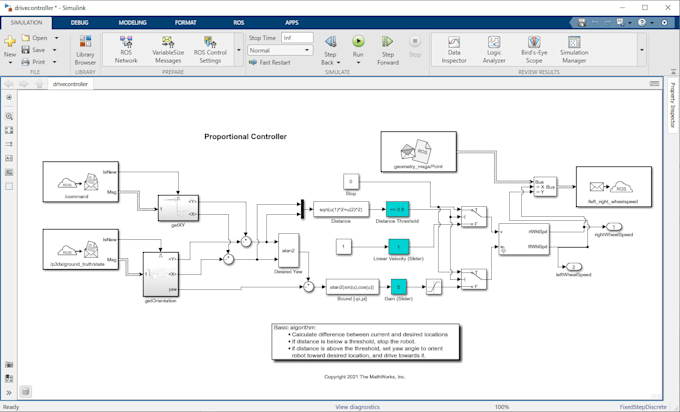The width and height of the screenshot is (680, 412).
Task: Click the model data database icon
Action: (26, 392)
